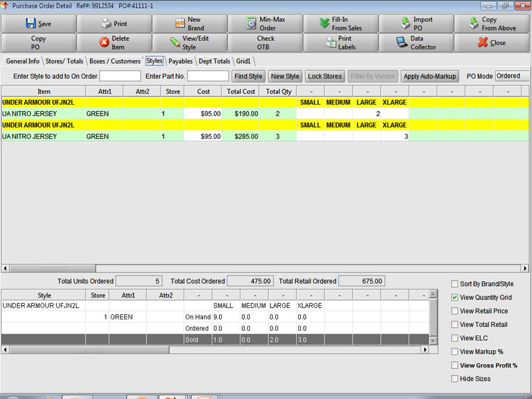Image resolution: width=532 pixels, height=399 pixels.
Task: Click the Delete Item red X icon
Action: click(x=104, y=43)
